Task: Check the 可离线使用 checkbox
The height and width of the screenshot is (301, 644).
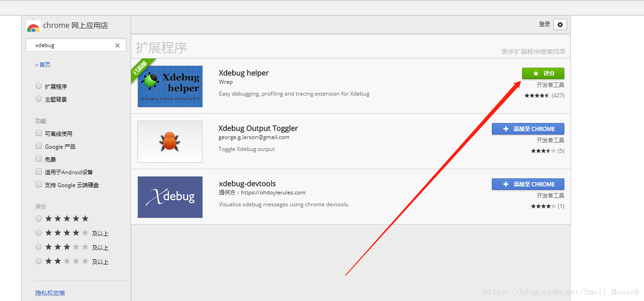Action: [x=39, y=133]
